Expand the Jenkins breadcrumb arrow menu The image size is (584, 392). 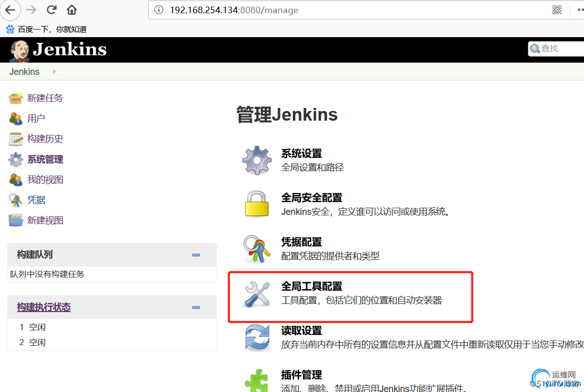click(x=54, y=71)
